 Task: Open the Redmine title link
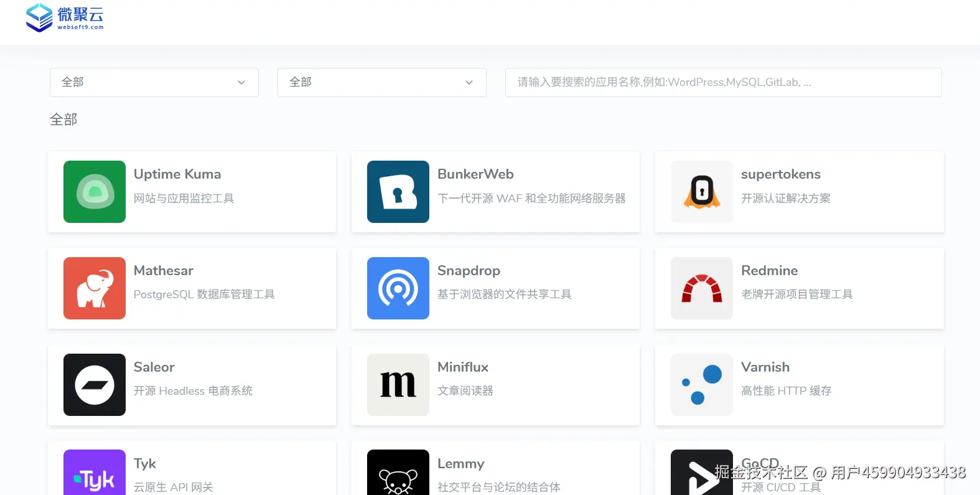point(770,271)
